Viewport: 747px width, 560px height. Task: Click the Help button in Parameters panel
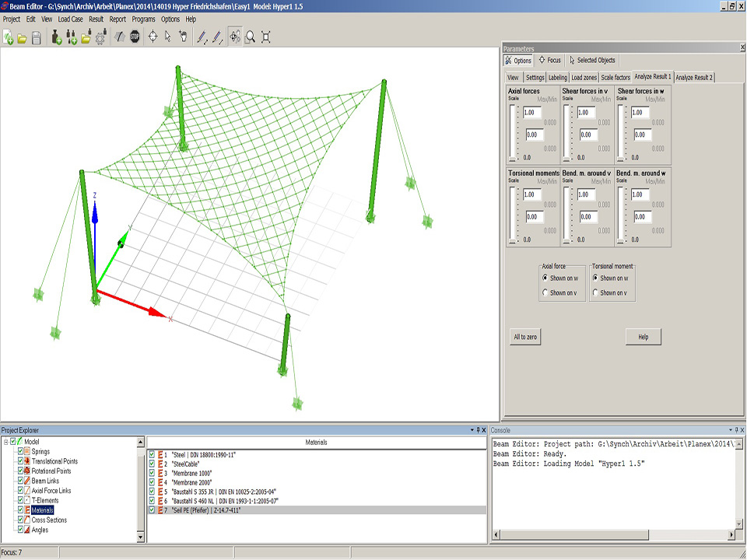(643, 337)
